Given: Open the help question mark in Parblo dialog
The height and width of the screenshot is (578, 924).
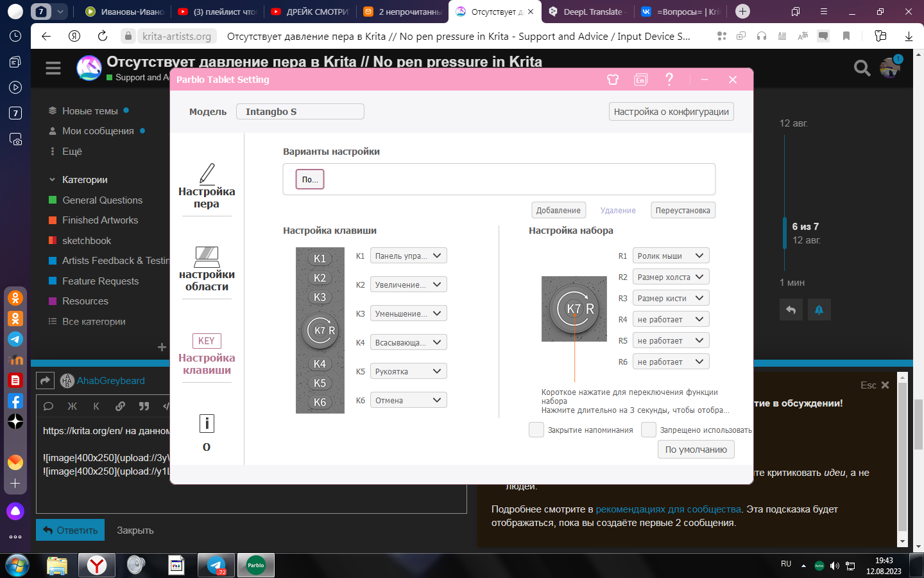Looking at the screenshot, I should [669, 79].
